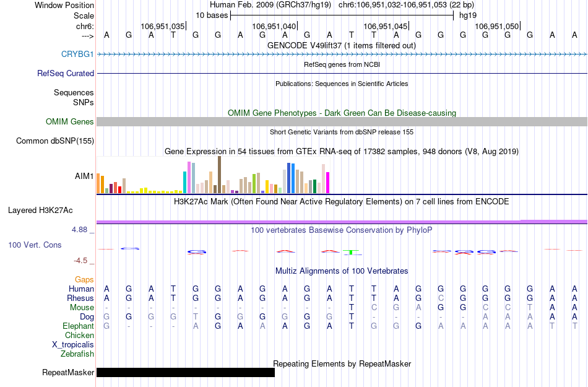Select the 100 Vert. Cons label
This screenshot has height=387, width=588.
pyautogui.click(x=35, y=245)
